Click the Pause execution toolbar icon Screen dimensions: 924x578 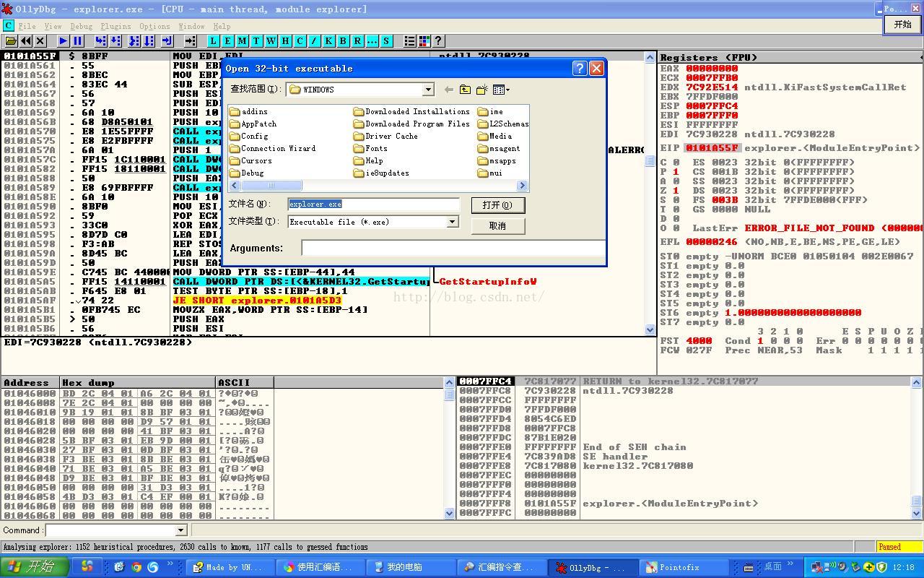pos(77,41)
